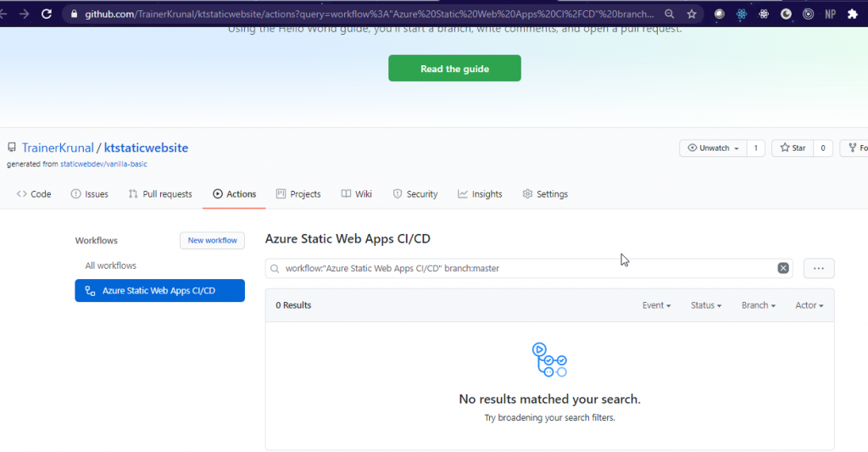Viewport: 868px width, 452px height.
Task: Click the Azure Static Web Apps CI/CD heading
Action: [x=348, y=239]
